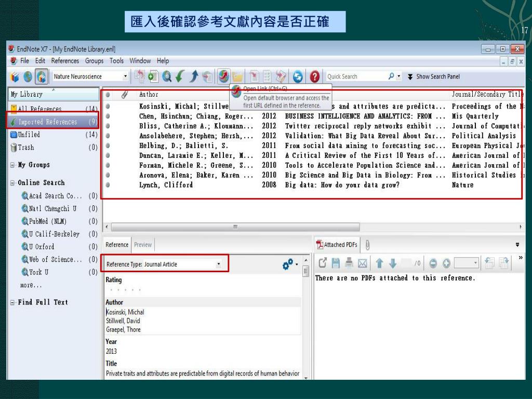Click the blue Export arrow icon
The width and height of the screenshot is (532, 399).
point(194,76)
